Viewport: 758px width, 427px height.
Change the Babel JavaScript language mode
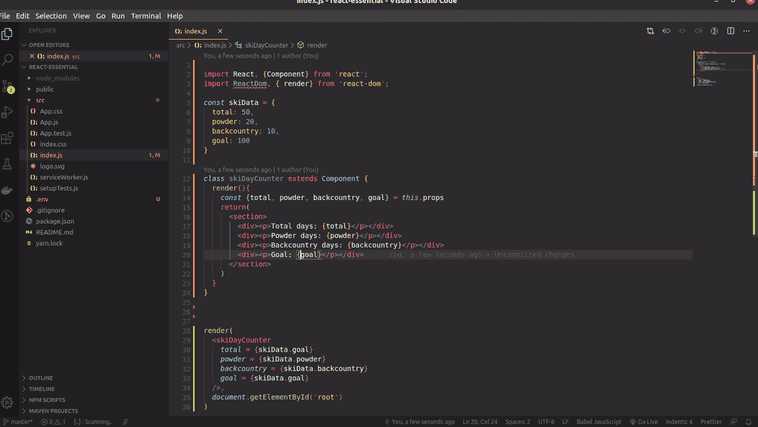click(598, 422)
